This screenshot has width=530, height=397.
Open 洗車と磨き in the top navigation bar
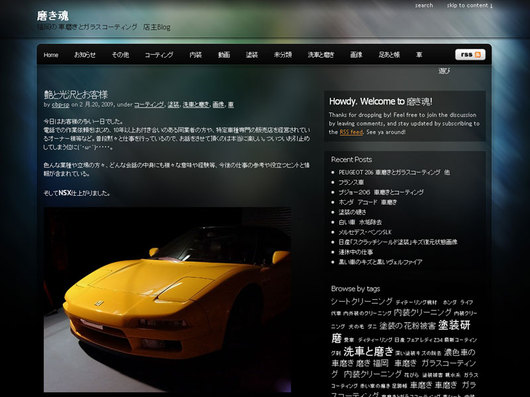(321, 55)
